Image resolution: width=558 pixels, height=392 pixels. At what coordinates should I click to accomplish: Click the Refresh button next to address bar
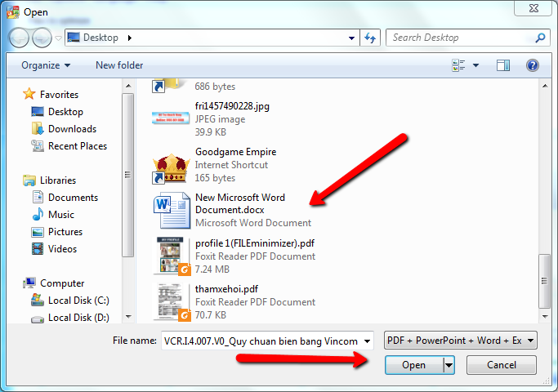[x=370, y=38]
